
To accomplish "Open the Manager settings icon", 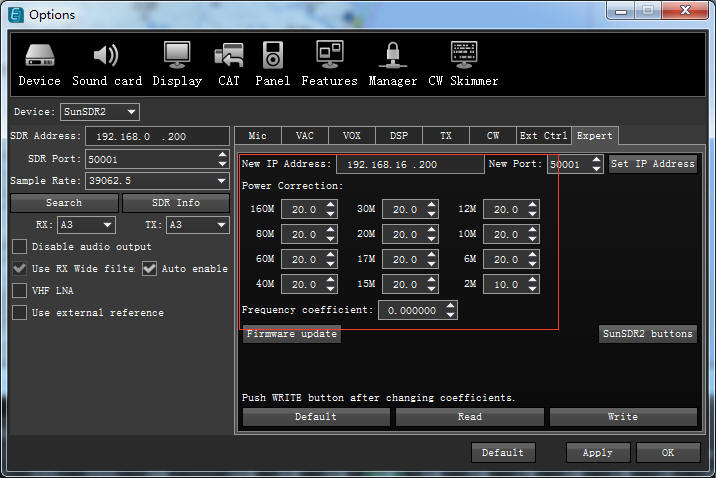I will [393, 64].
